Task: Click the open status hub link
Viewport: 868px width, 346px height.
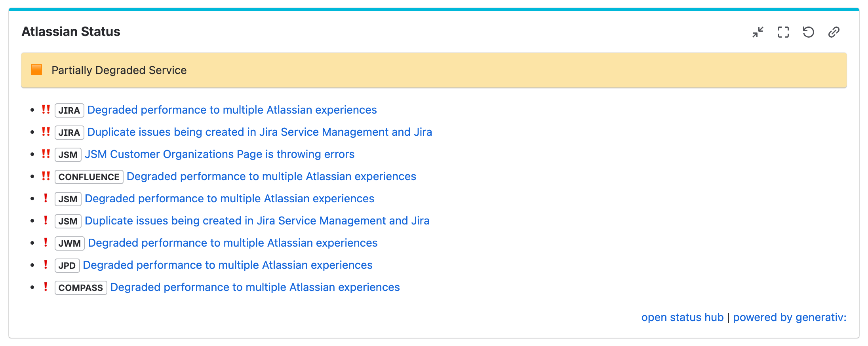Action: click(682, 317)
